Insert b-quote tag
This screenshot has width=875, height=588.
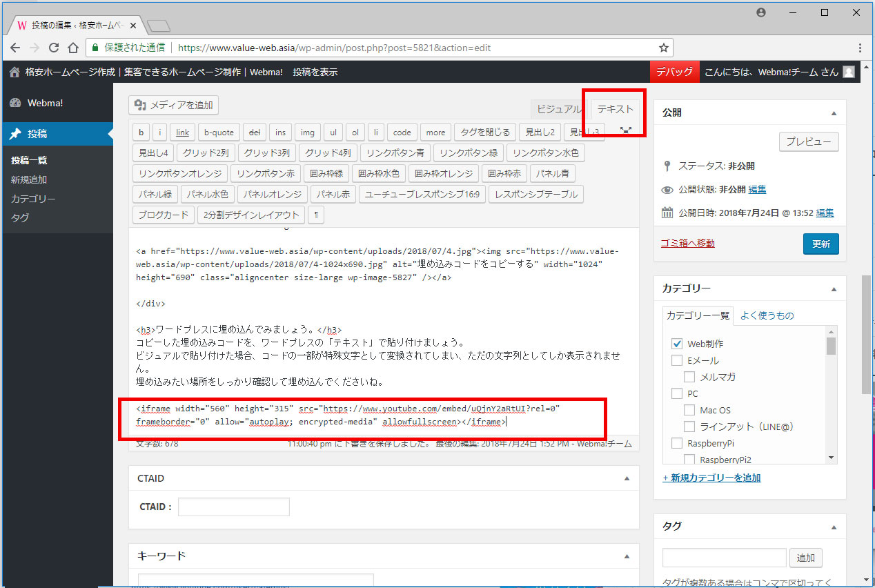(x=219, y=132)
